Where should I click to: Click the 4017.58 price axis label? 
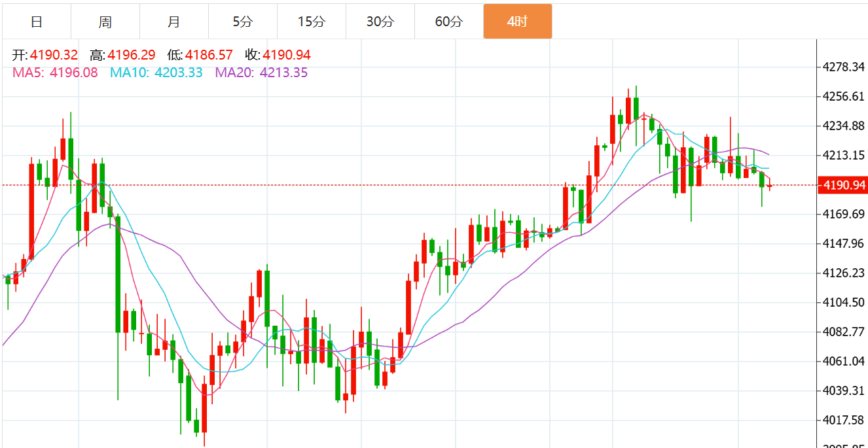(844, 420)
